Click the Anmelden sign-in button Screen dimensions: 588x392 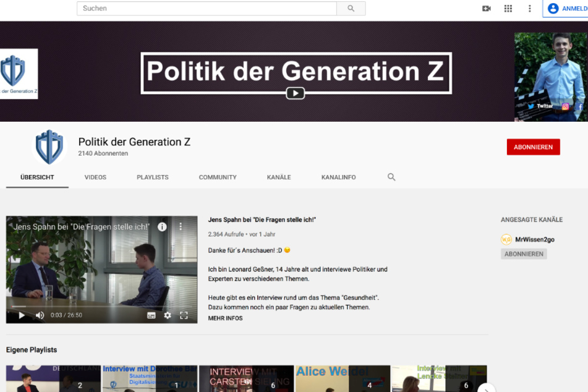click(x=566, y=8)
